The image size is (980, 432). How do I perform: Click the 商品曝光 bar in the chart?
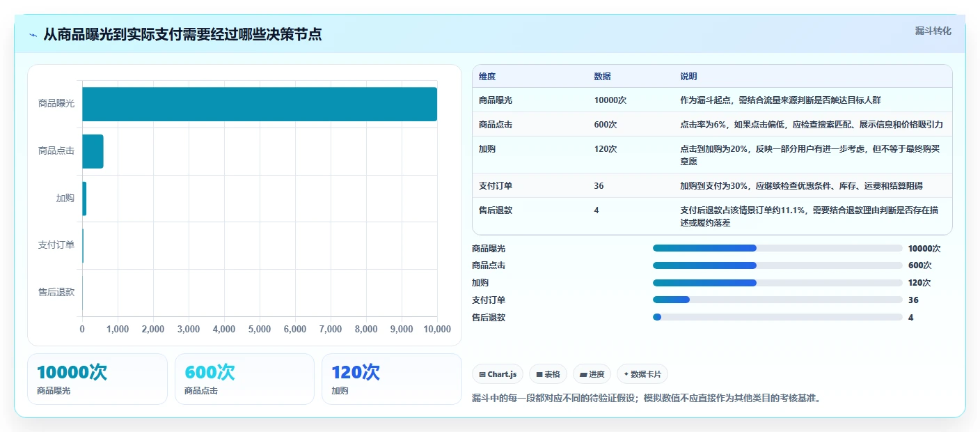click(x=260, y=104)
